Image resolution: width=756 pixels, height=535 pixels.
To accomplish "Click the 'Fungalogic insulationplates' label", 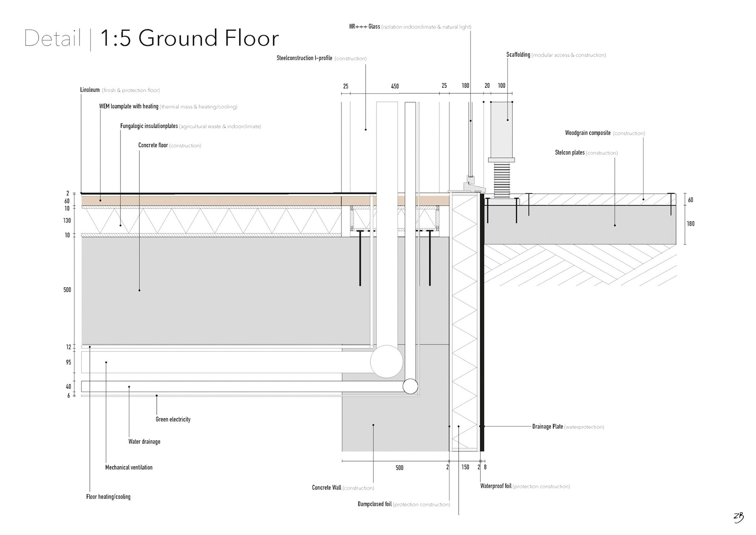I will pyautogui.click(x=149, y=126).
